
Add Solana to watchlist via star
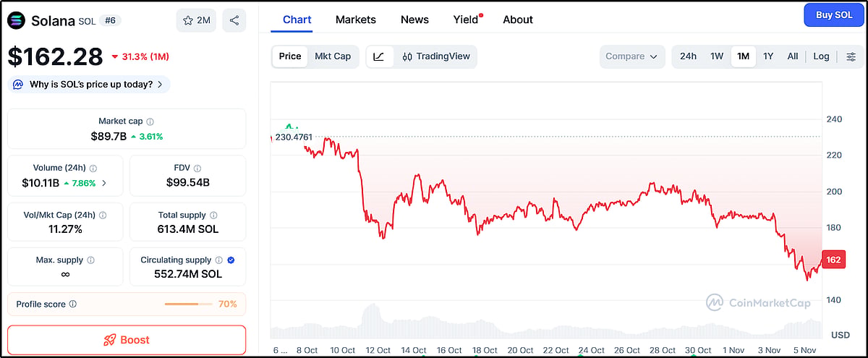click(x=196, y=20)
